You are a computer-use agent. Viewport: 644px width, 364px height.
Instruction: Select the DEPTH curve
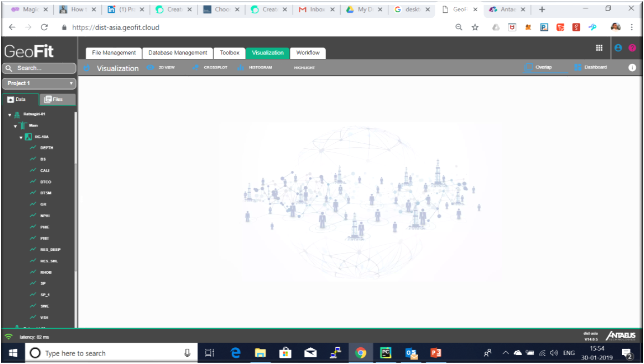click(x=46, y=148)
